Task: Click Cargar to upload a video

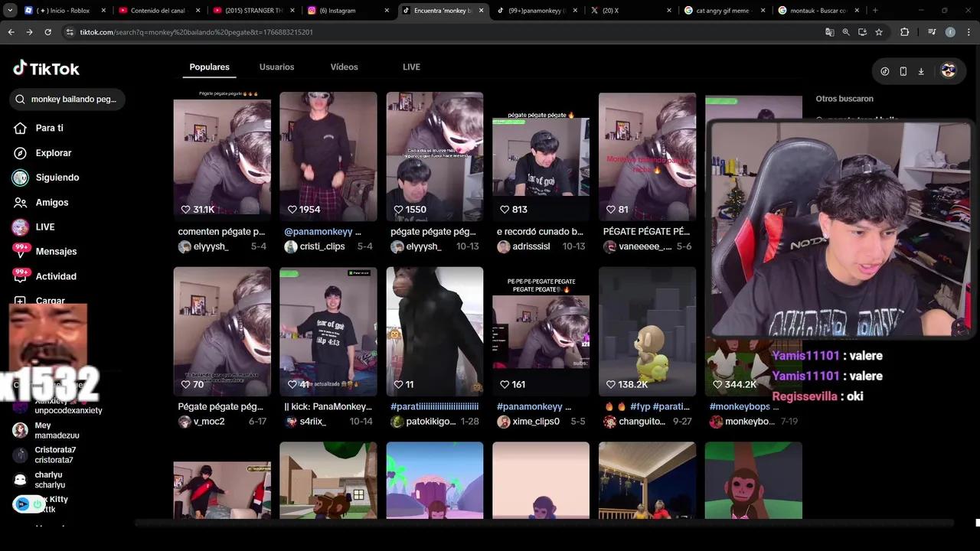Action: [40, 300]
